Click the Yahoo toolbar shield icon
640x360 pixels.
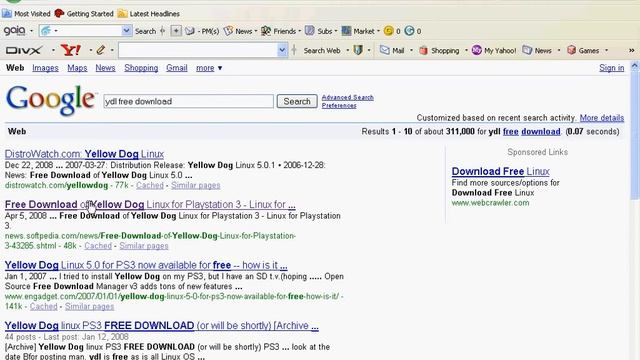pos(358,50)
